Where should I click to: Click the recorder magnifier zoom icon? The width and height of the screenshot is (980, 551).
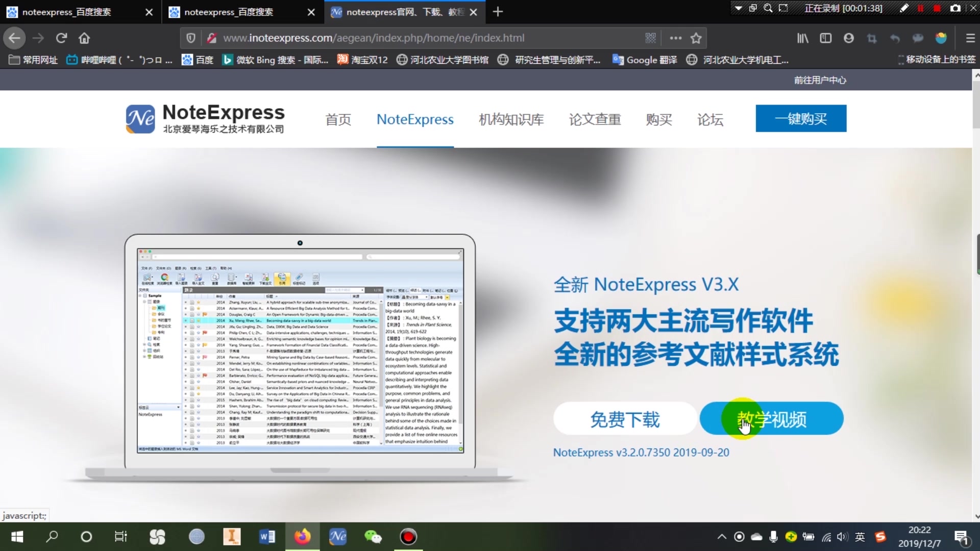pos(768,8)
